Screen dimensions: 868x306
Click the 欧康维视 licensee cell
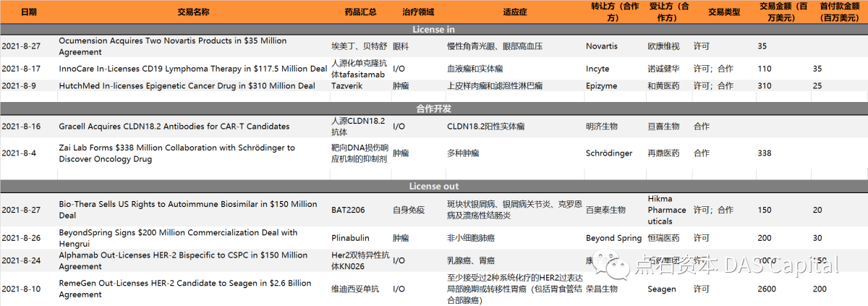point(663,46)
